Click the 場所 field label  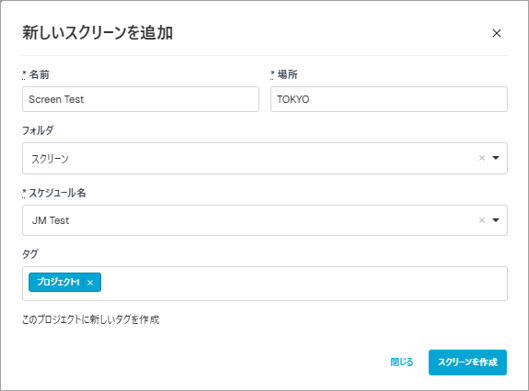click(287, 74)
